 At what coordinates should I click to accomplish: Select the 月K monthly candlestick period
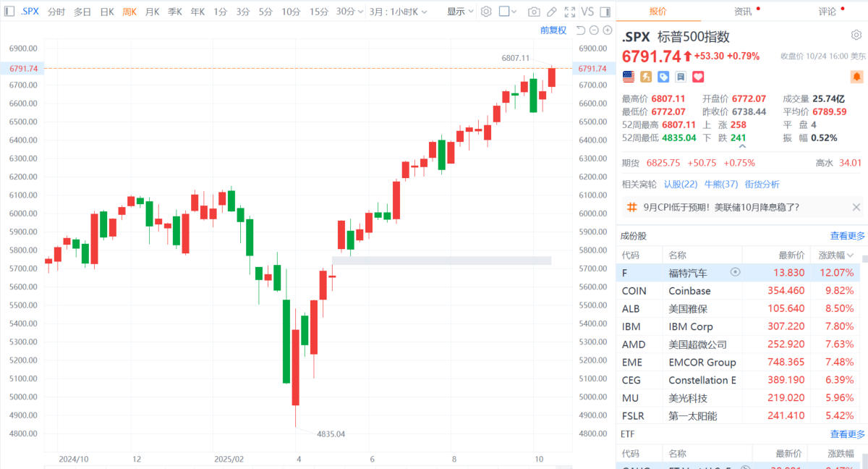pos(152,12)
